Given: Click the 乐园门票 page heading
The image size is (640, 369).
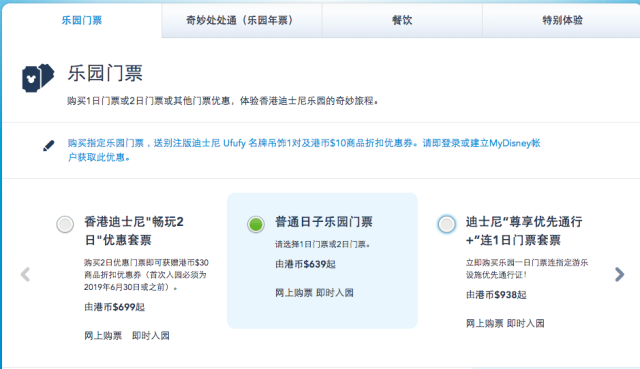Looking at the screenshot, I should [x=105, y=73].
